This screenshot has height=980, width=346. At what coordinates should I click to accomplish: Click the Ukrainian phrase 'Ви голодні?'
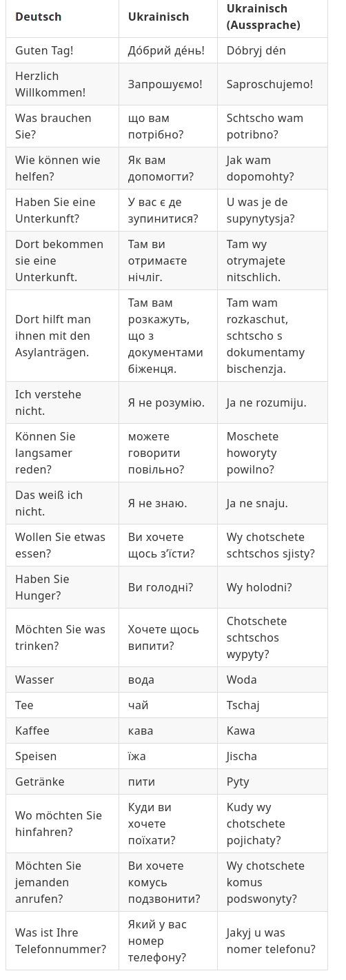click(x=161, y=587)
